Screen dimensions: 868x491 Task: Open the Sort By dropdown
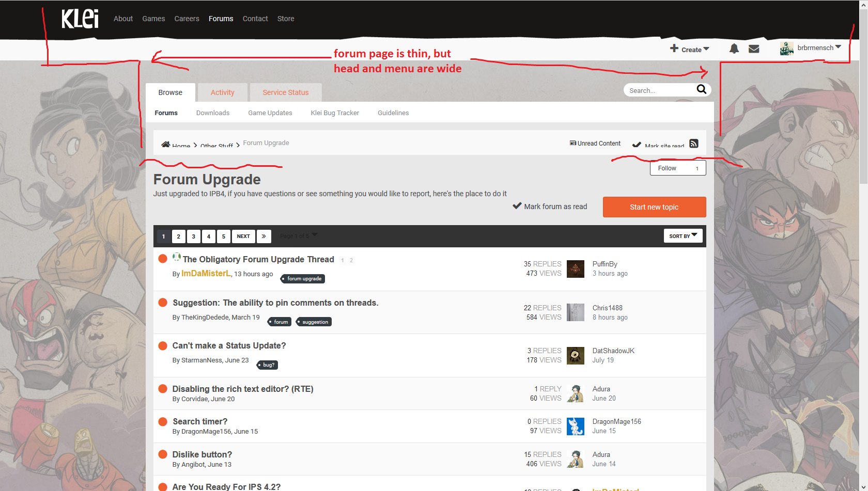click(x=683, y=236)
